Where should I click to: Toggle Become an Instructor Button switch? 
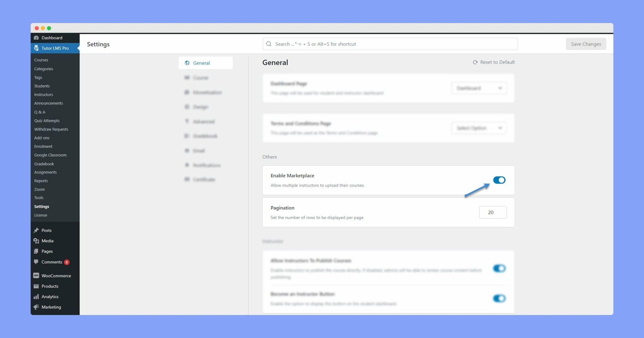pyautogui.click(x=499, y=298)
